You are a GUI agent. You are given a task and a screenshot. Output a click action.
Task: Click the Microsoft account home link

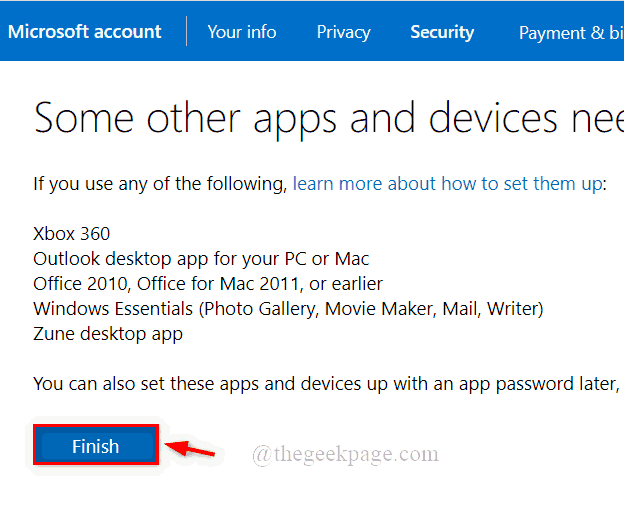[85, 32]
